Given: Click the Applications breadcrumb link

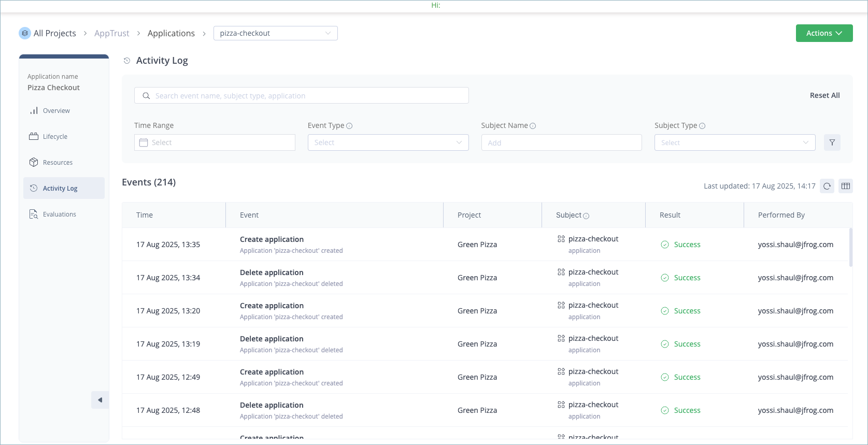Looking at the screenshot, I should (x=171, y=33).
